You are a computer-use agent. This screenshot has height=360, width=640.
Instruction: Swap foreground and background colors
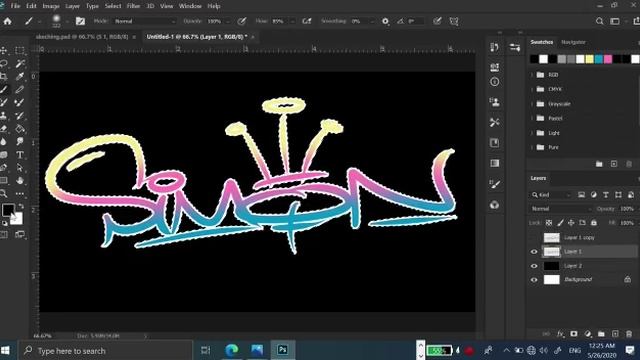point(21,207)
